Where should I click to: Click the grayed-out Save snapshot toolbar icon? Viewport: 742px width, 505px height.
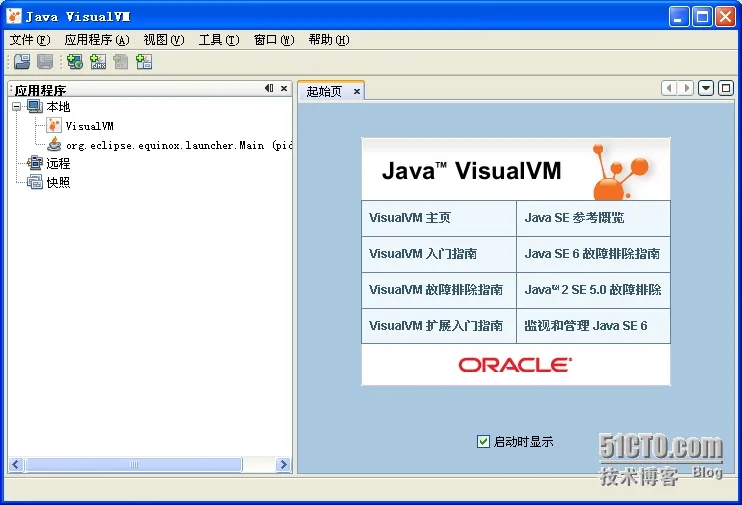pos(45,62)
